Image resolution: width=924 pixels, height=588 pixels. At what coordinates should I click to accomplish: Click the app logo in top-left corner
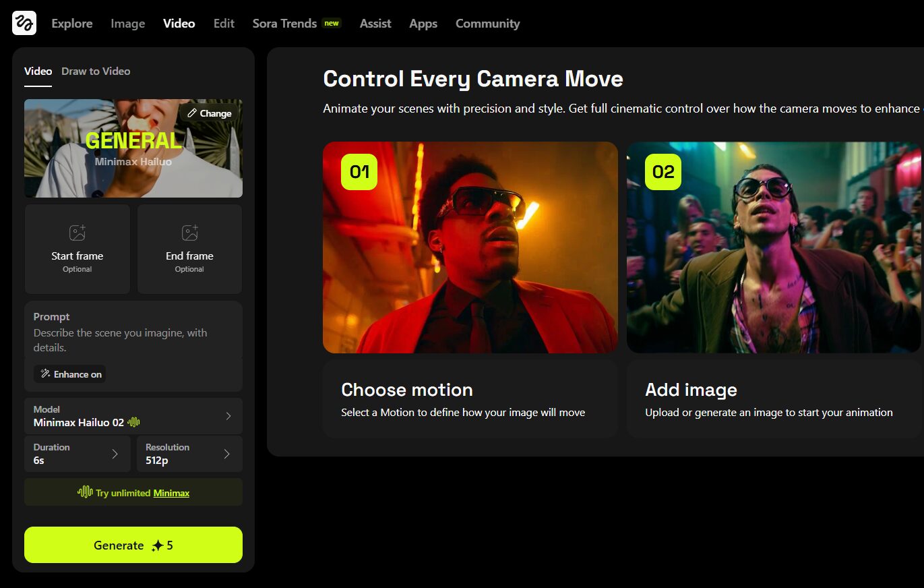click(24, 23)
